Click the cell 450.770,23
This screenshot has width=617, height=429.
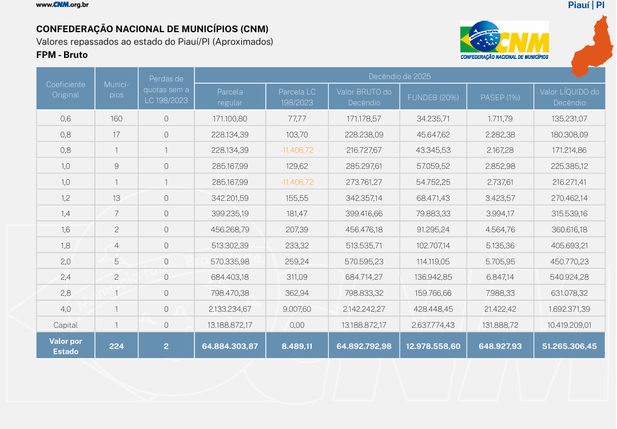569,261
